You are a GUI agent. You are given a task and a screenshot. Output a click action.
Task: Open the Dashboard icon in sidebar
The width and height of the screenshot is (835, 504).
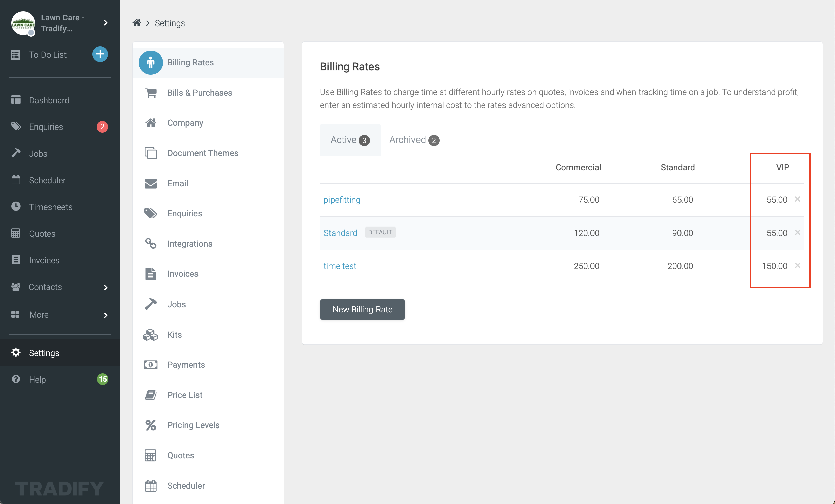click(16, 100)
